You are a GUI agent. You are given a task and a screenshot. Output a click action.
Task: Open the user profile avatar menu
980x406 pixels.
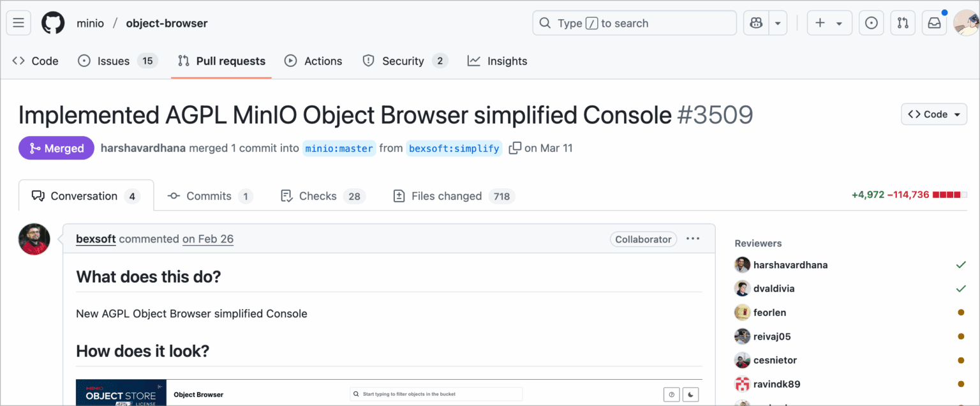coord(966,23)
